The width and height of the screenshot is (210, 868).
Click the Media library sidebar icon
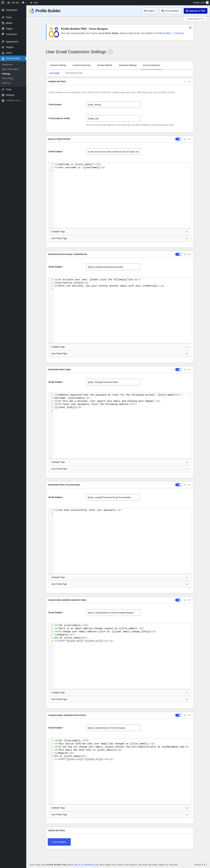point(3,23)
